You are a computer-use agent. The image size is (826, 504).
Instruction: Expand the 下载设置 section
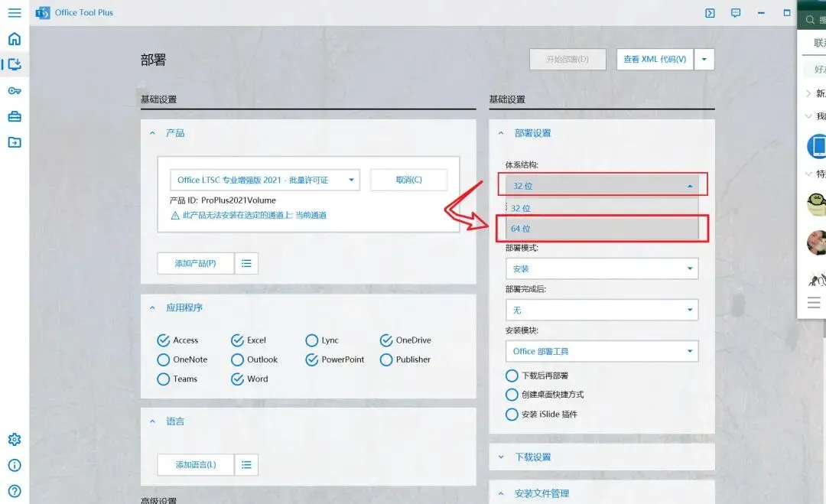pos(501,457)
